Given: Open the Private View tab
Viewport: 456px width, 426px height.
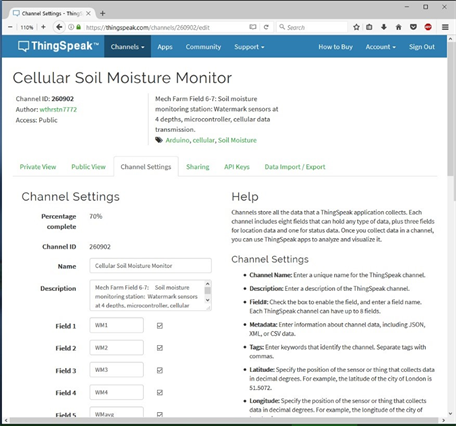Looking at the screenshot, I should click(38, 167).
